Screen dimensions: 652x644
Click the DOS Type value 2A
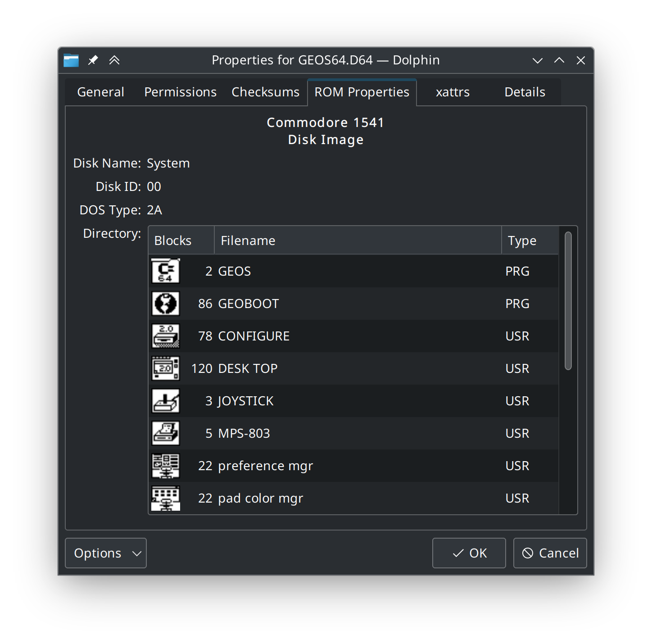(154, 210)
